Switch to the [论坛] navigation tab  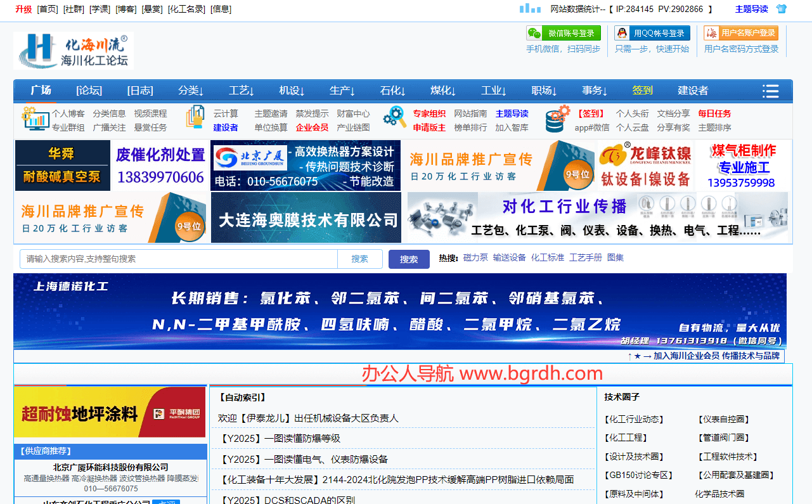point(89,91)
